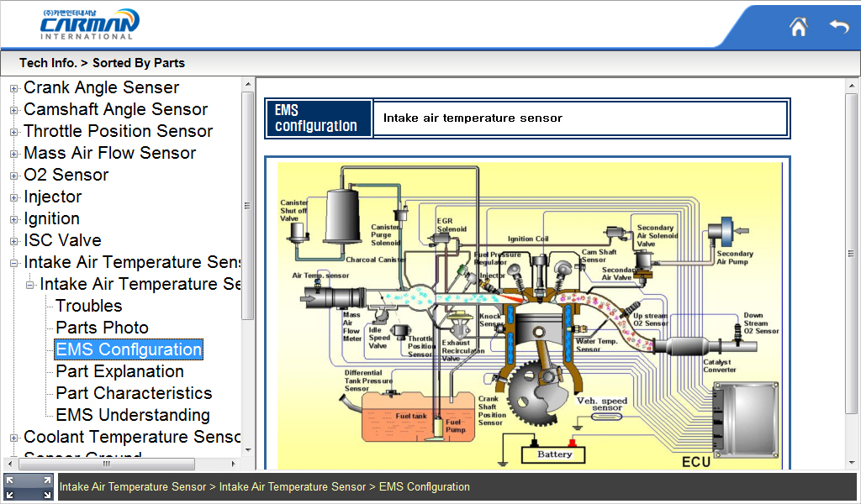The height and width of the screenshot is (504, 861).
Task: Select the Injector tree item
Action: [52, 197]
